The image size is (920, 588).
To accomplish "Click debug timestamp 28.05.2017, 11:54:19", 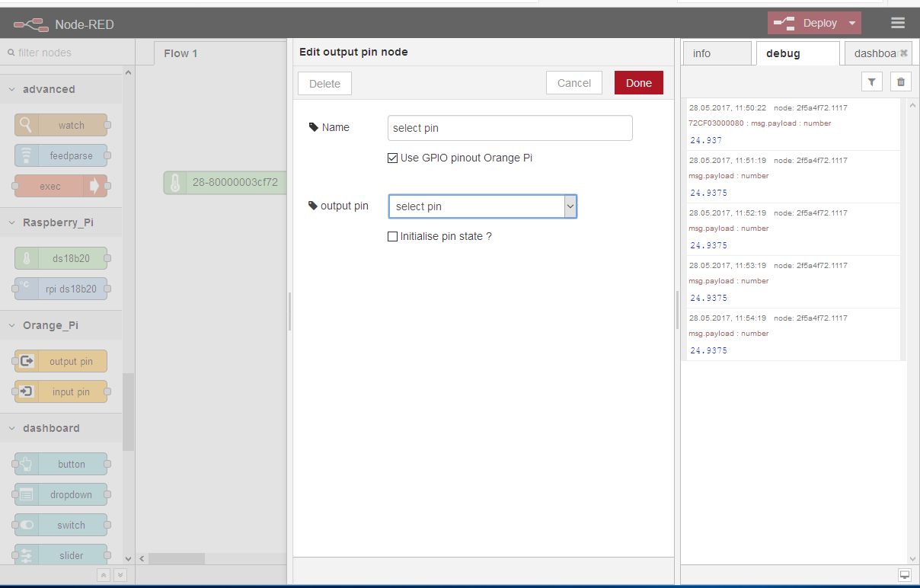I will tap(727, 318).
